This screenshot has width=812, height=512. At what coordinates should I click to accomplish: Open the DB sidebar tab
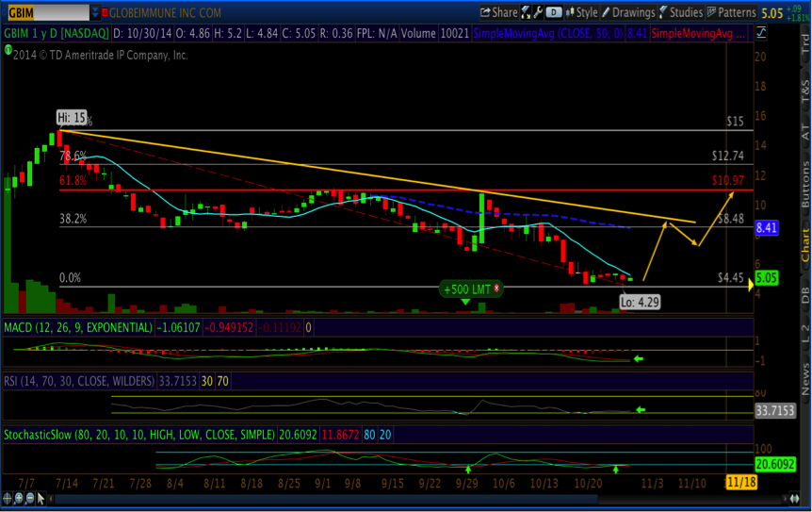click(804, 293)
